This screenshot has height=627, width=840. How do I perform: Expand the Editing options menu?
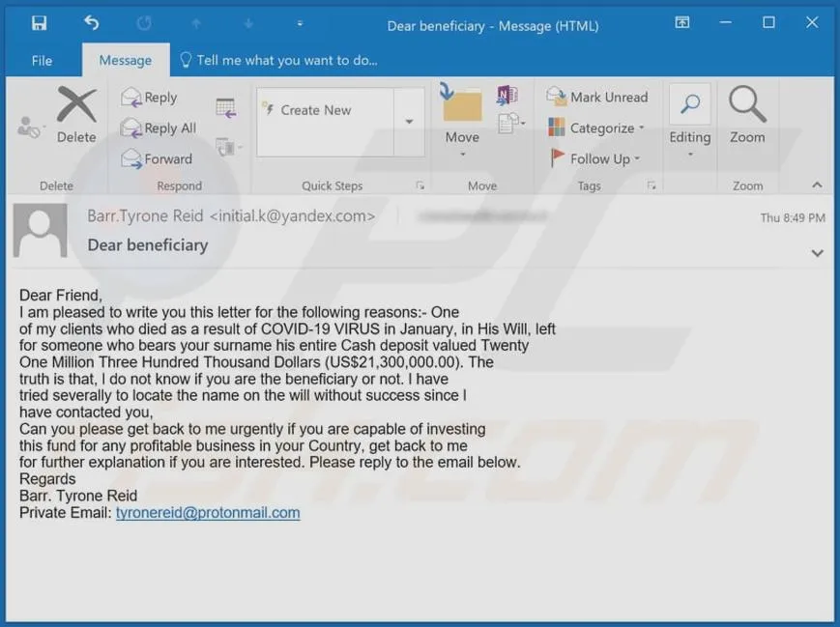(690, 121)
